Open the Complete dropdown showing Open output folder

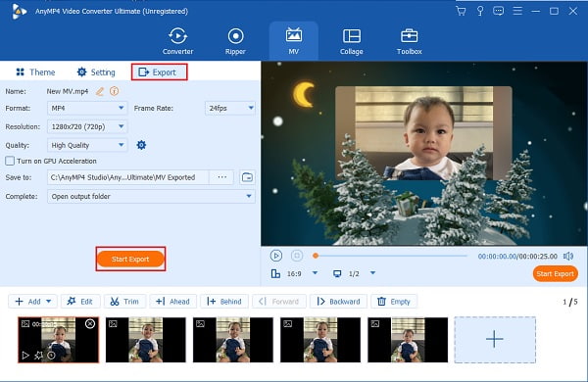tap(151, 197)
